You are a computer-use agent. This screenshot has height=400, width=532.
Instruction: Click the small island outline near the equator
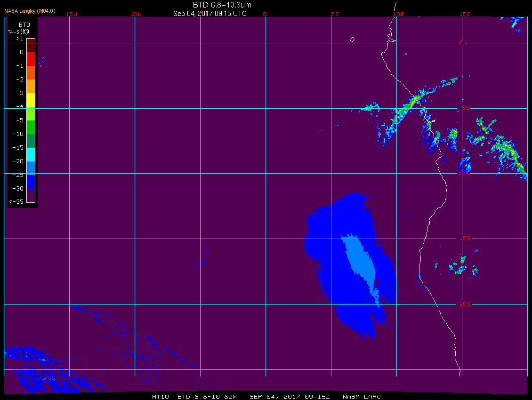coord(352,40)
